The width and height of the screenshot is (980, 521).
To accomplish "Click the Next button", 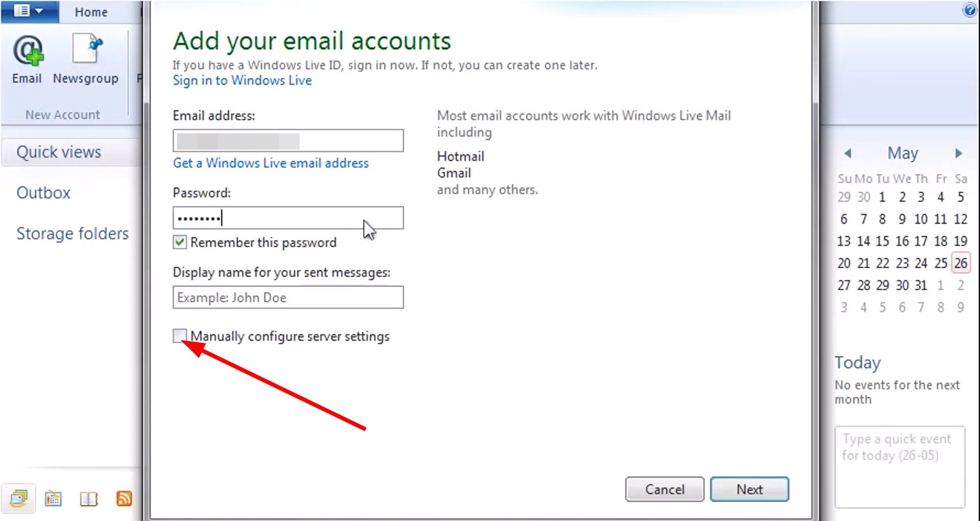I will (x=749, y=489).
